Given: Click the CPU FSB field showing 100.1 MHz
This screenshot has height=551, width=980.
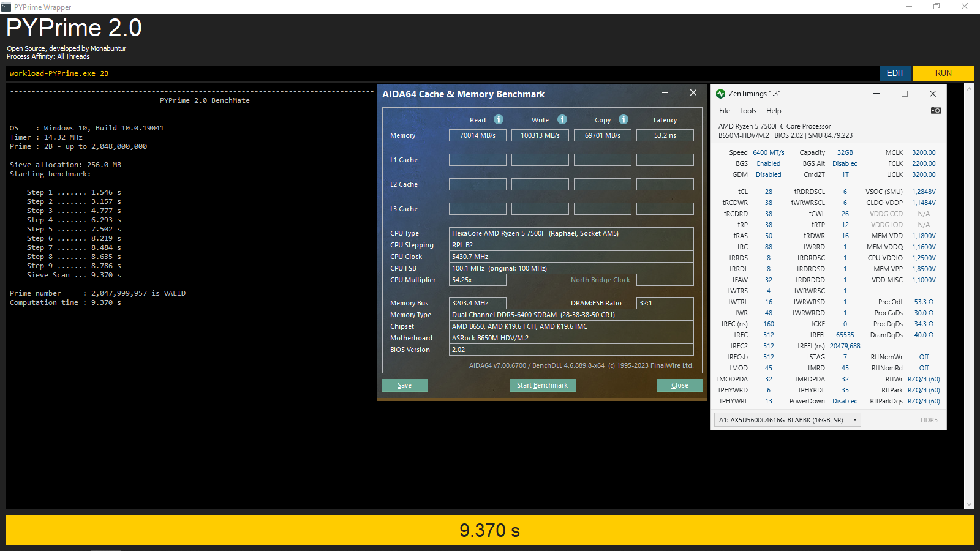Looking at the screenshot, I should [x=571, y=268].
